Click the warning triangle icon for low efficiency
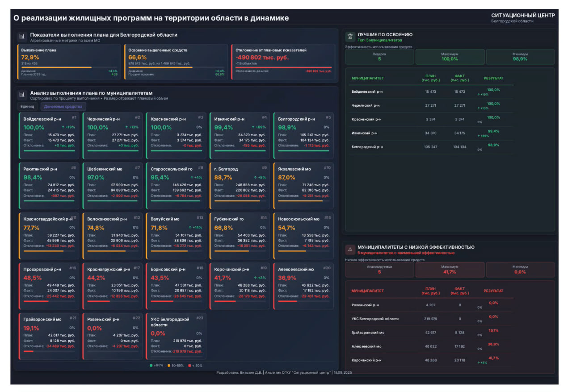 coord(350,249)
